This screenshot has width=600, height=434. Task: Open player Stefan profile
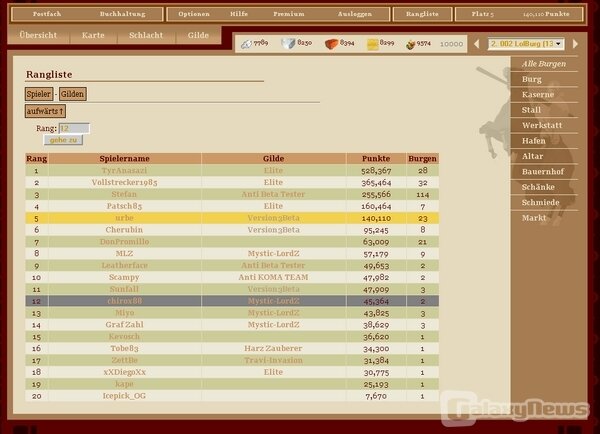124,194
